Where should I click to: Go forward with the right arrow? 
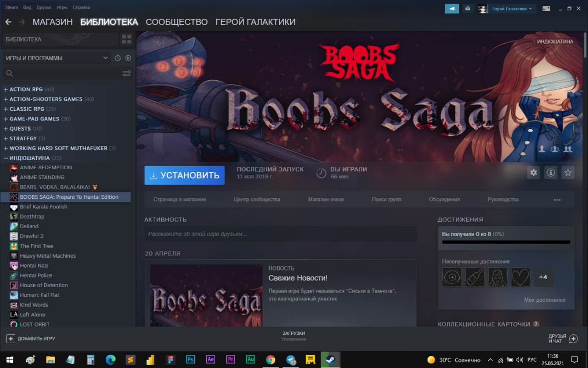[22, 22]
